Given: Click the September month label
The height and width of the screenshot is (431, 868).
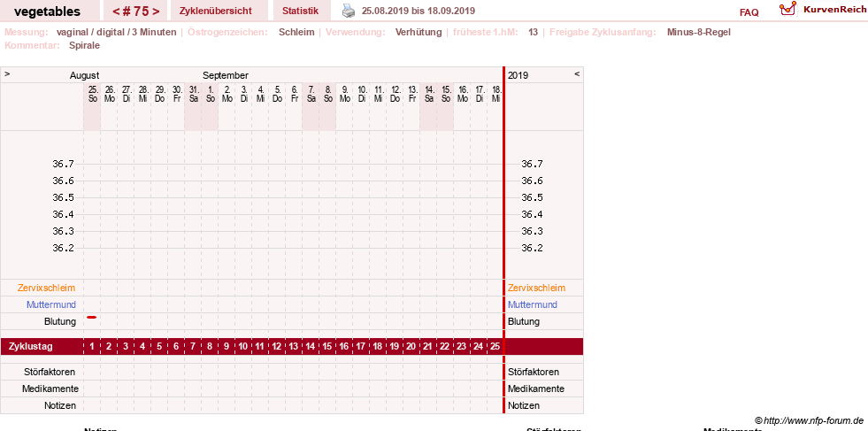Looking at the screenshot, I should click(226, 75).
